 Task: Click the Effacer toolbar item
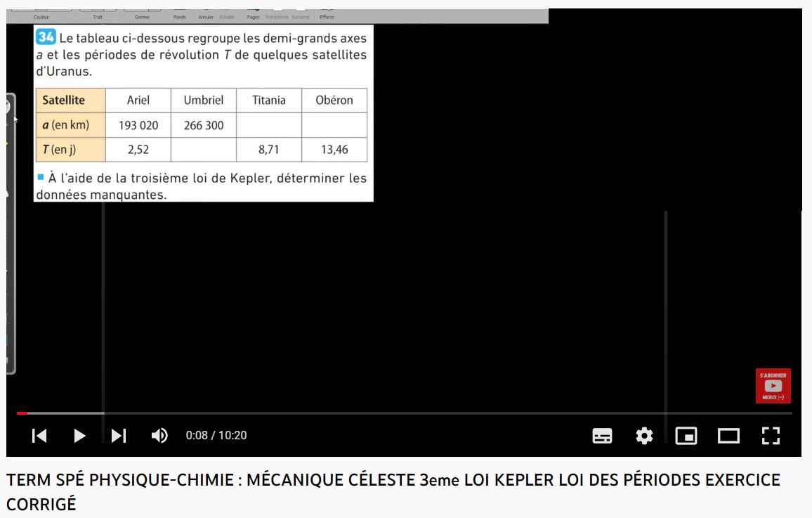(327, 17)
